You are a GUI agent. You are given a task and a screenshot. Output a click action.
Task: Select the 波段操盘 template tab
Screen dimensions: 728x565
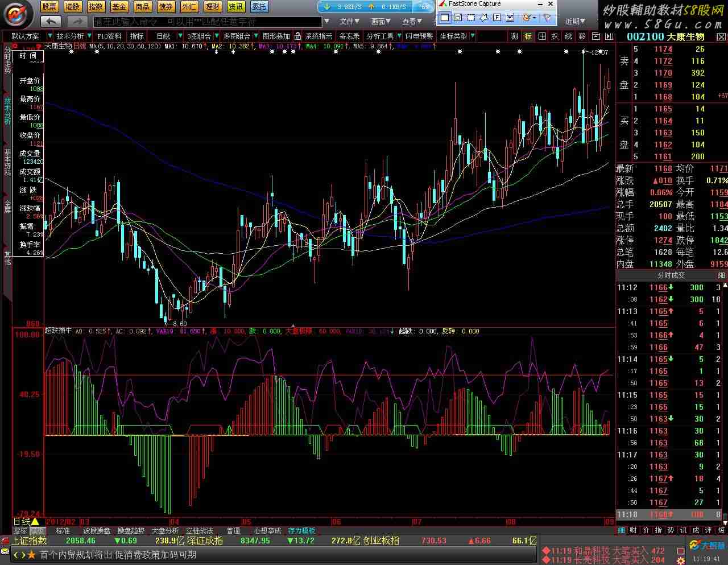point(97,530)
